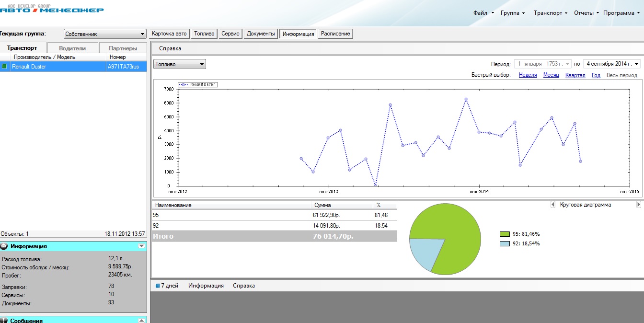The image size is (644, 323).
Task: Expand the Сообщения panel
Action: 141,321
